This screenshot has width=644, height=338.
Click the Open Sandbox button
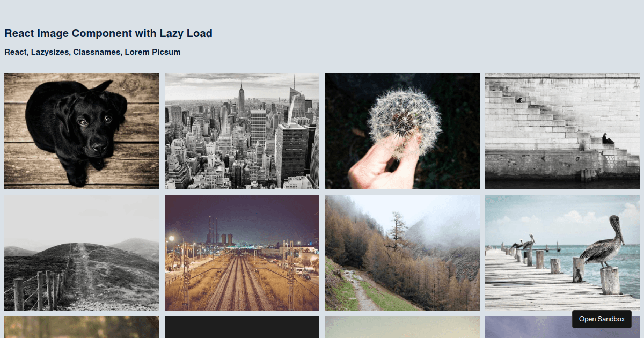click(x=602, y=319)
